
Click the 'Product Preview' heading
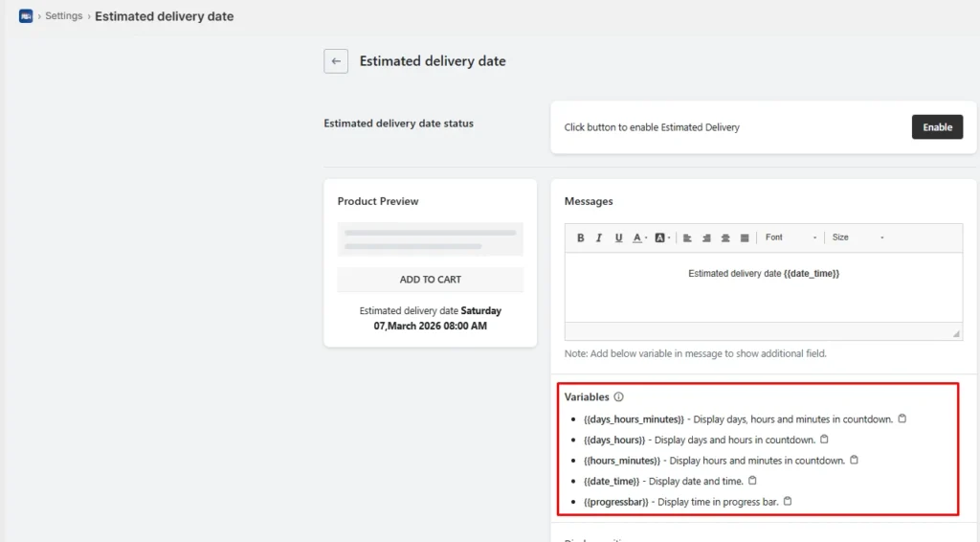[377, 201]
